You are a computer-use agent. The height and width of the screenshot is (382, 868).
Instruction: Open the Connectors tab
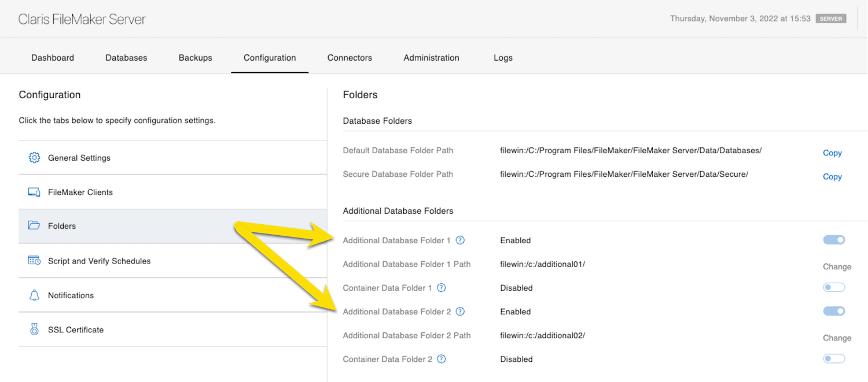350,58
